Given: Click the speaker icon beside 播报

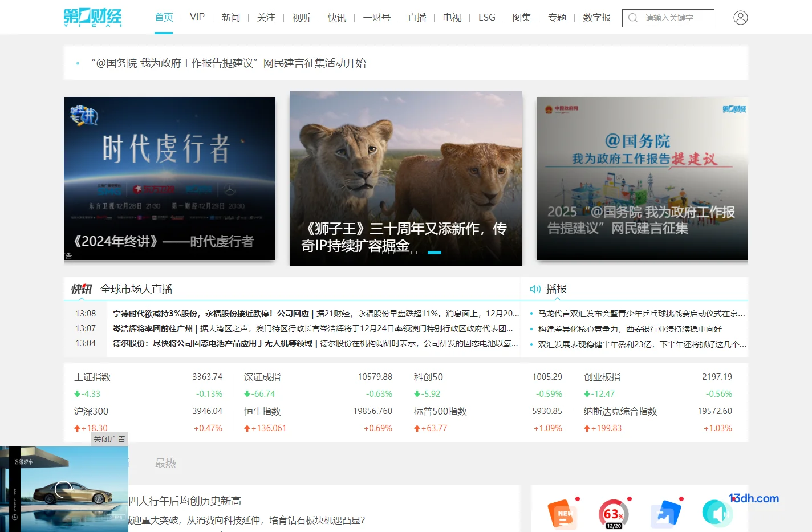Looking at the screenshot, I should click(x=535, y=289).
